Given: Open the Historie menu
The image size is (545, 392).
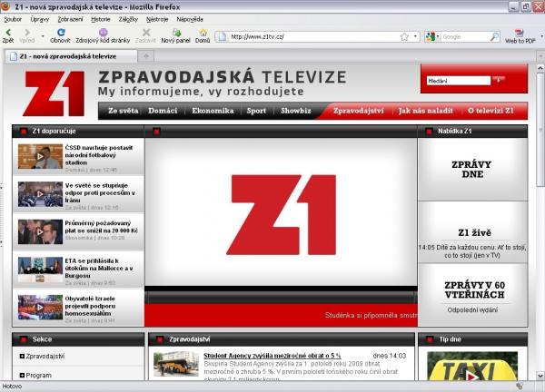Looking at the screenshot, I should [101, 19].
